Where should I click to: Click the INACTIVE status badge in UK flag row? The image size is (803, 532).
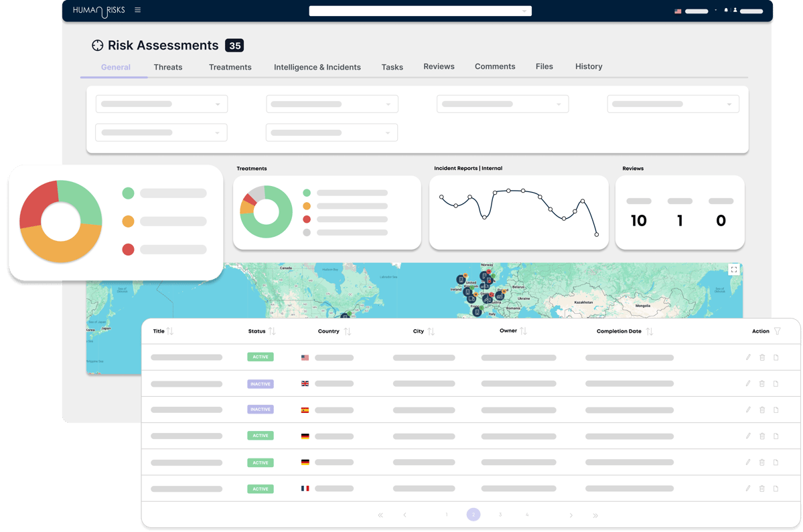pos(260,383)
